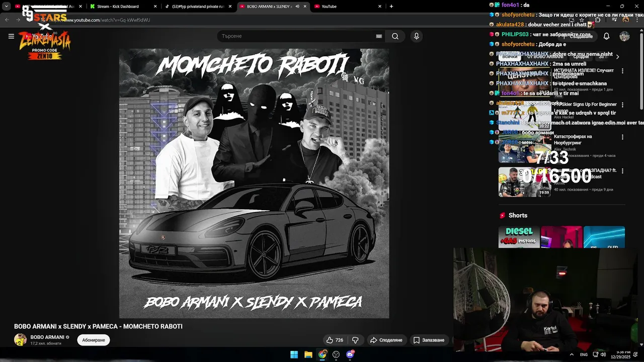Viewport: 644px width, 362px height.
Task: Open Chrome from the taskbar
Action: pyautogui.click(x=322, y=354)
